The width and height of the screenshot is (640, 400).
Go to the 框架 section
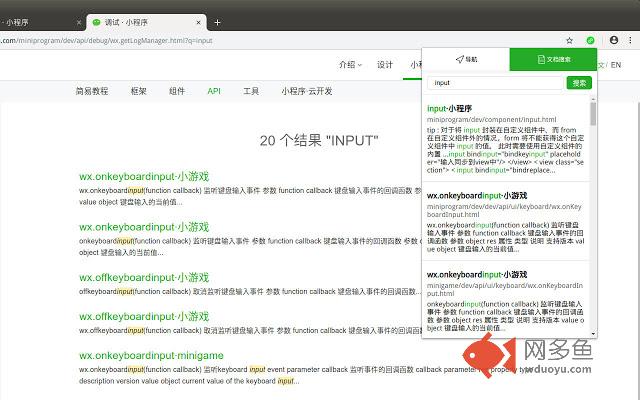pyautogui.click(x=138, y=90)
